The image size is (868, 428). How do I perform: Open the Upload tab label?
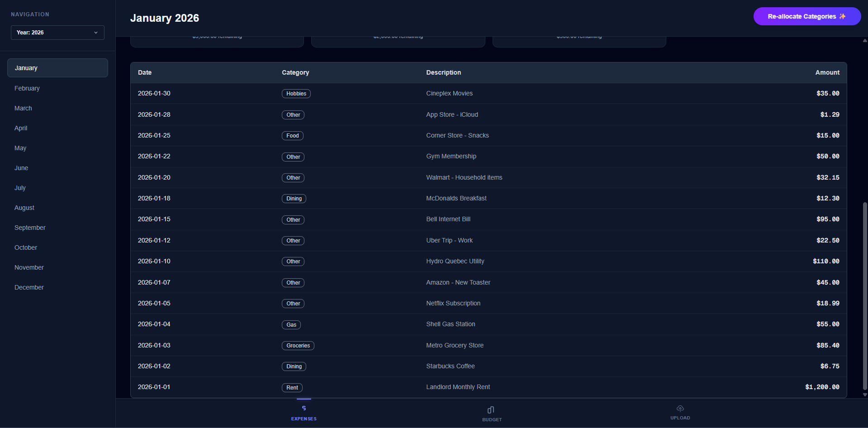pos(680,418)
